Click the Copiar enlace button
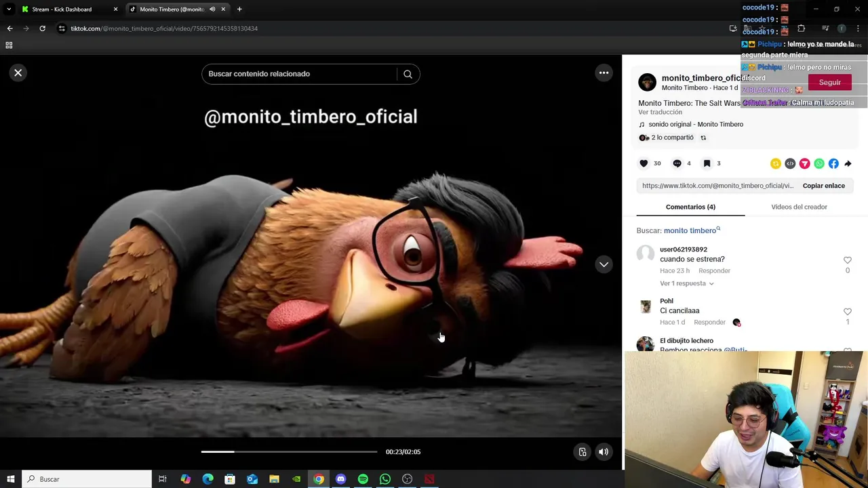Viewport: 868px width, 488px height. (x=823, y=186)
